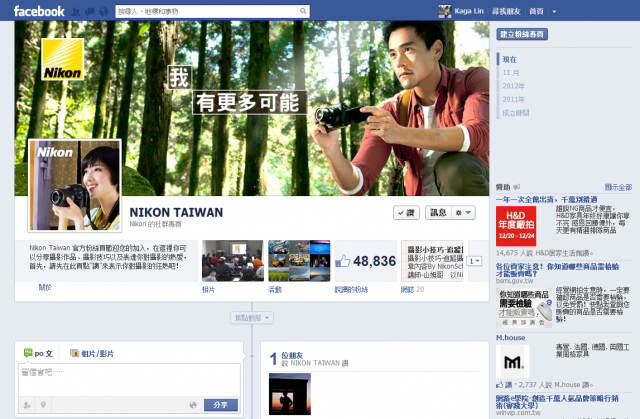Open the M.house ad title

pos(511,338)
